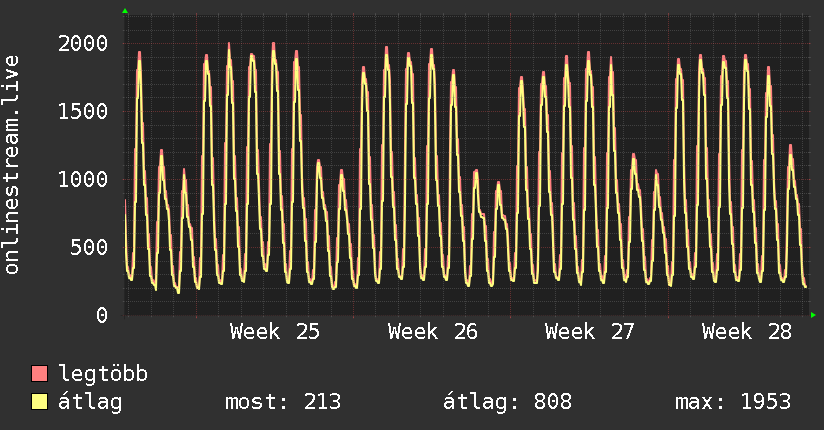This screenshot has width=824, height=430.
Task: Click the onlinestream.live vertical axis title
Action: click(x=11, y=165)
